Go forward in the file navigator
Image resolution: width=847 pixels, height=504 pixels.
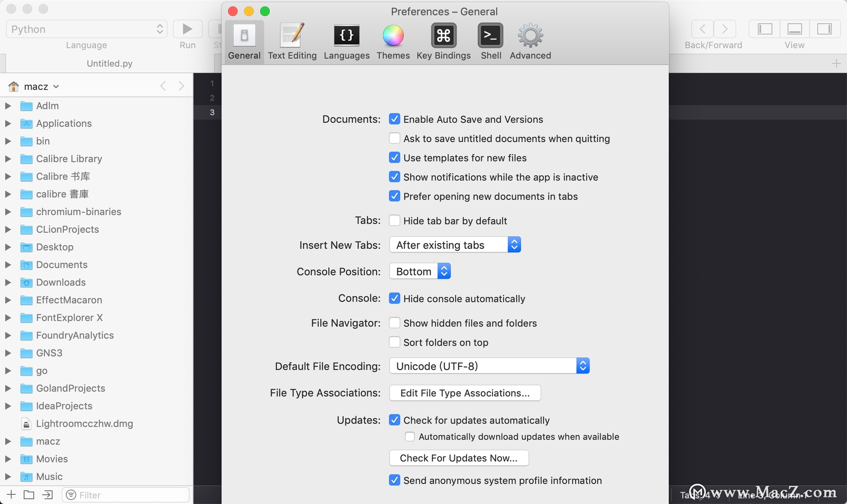pos(181,86)
